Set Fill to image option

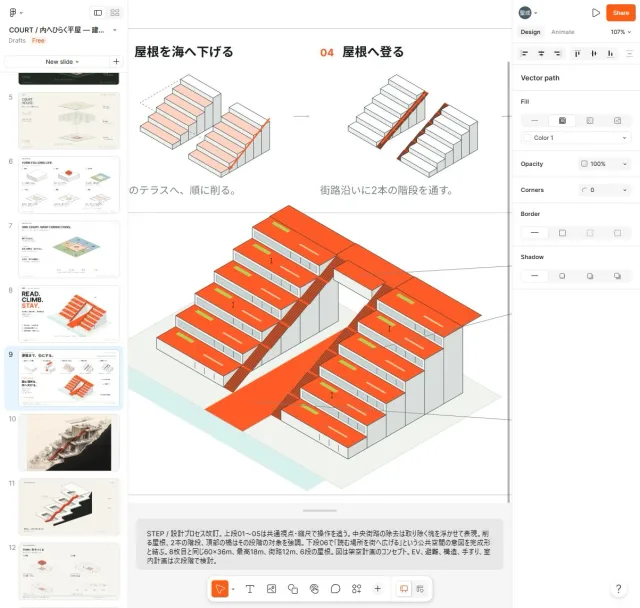tap(617, 121)
